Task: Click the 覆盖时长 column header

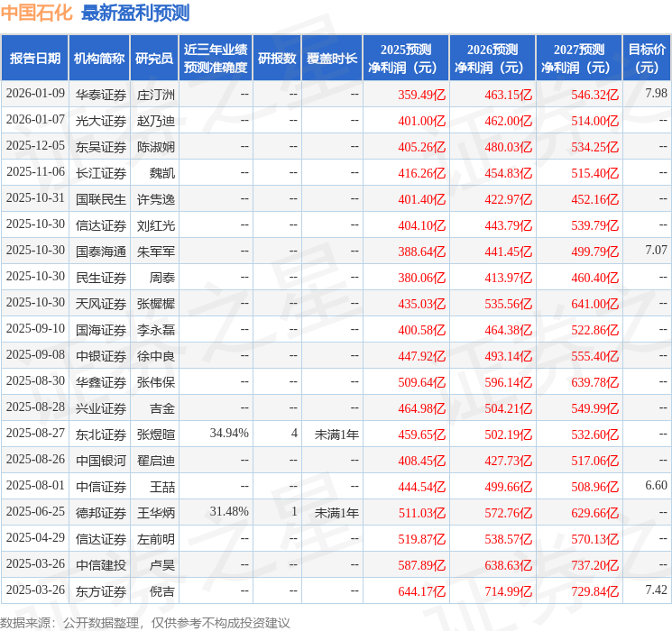Action: tap(332, 58)
